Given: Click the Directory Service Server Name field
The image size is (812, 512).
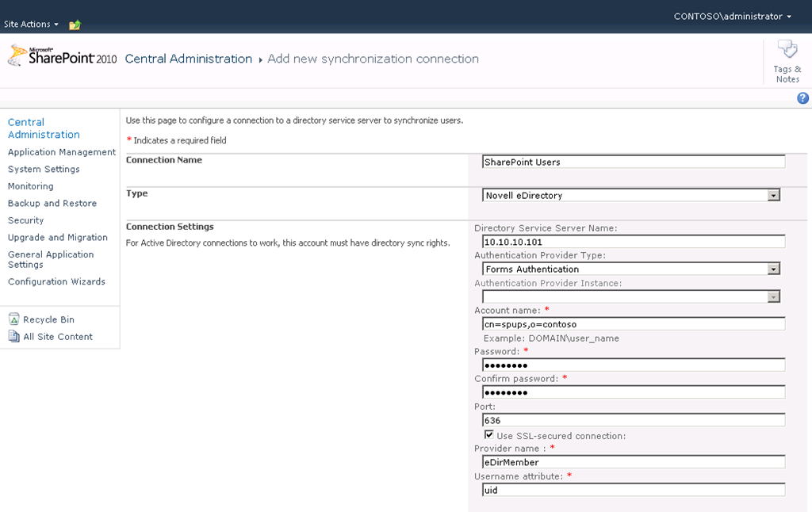Looking at the screenshot, I should pyautogui.click(x=634, y=242).
